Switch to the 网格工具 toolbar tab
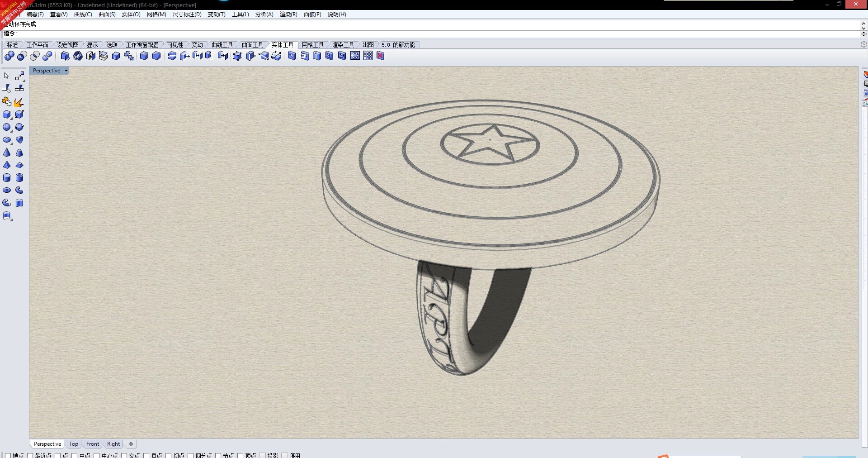The width and height of the screenshot is (868, 458). tap(313, 45)
